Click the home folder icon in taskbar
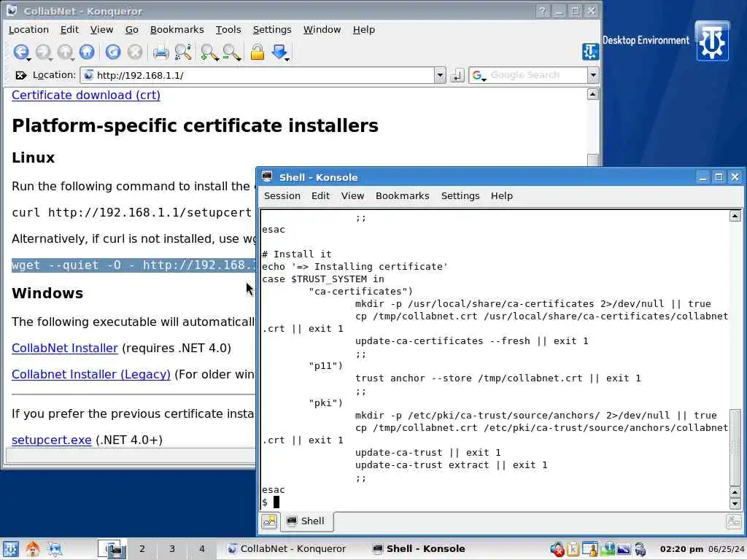 [32, 548]
